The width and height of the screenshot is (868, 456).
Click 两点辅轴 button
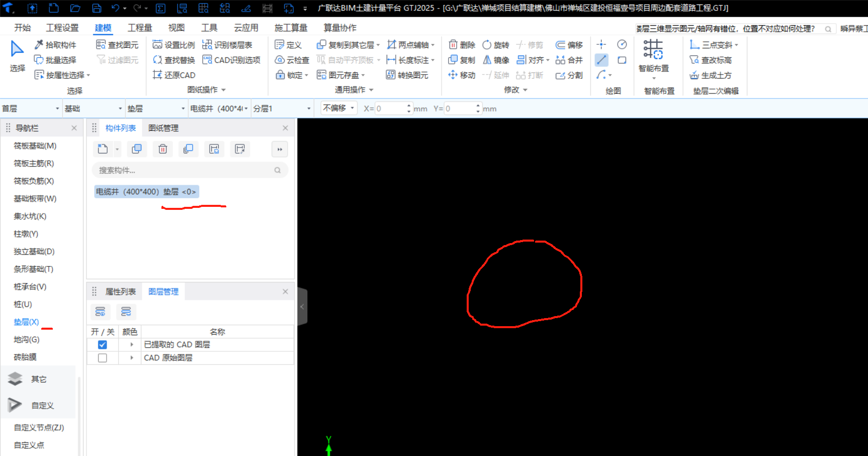[410, 45]
